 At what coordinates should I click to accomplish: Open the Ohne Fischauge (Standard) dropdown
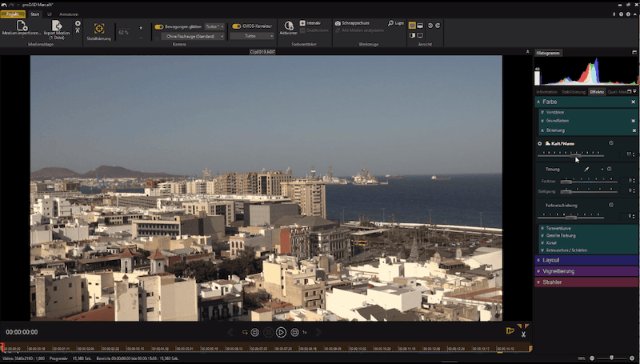pos(193,36)
